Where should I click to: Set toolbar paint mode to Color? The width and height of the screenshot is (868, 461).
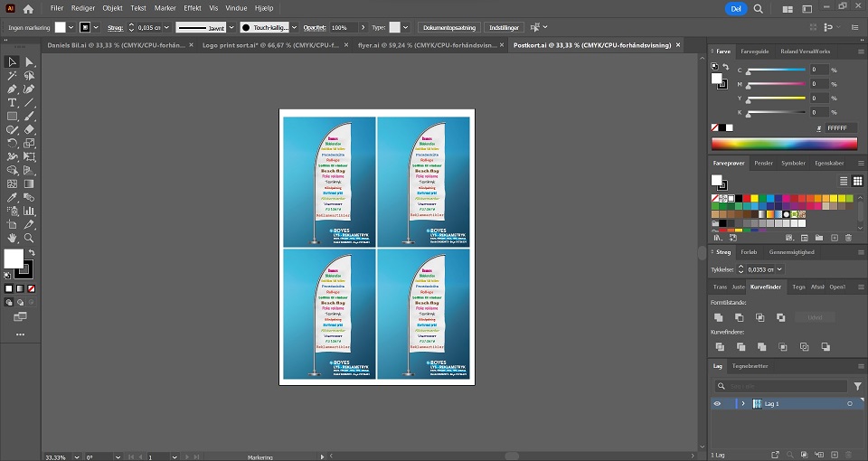(9, 289)
